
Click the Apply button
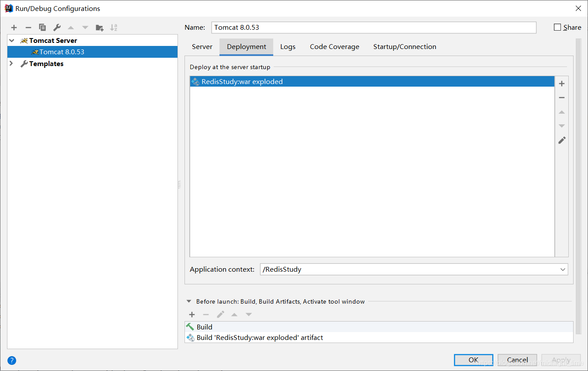[x=561, y=360]
